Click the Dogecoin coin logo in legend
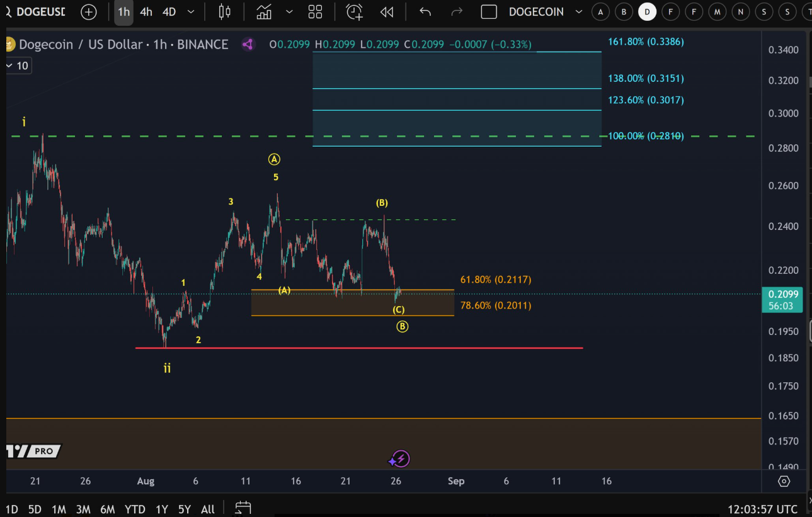 coord(9,45)
